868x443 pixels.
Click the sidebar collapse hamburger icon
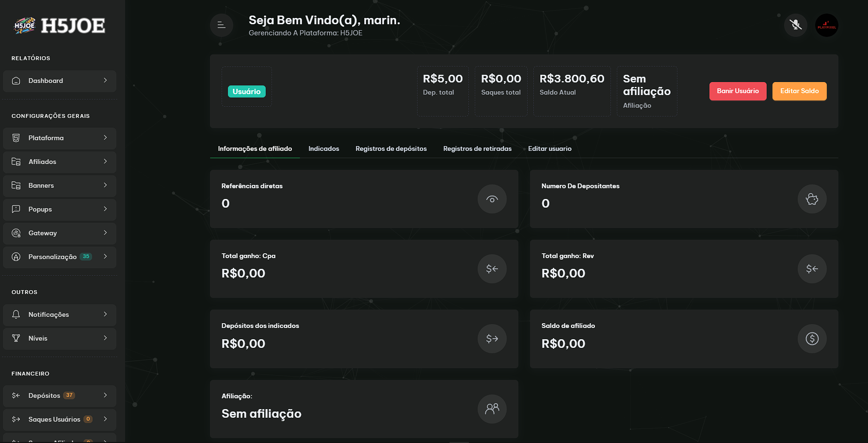pos(222,25)
